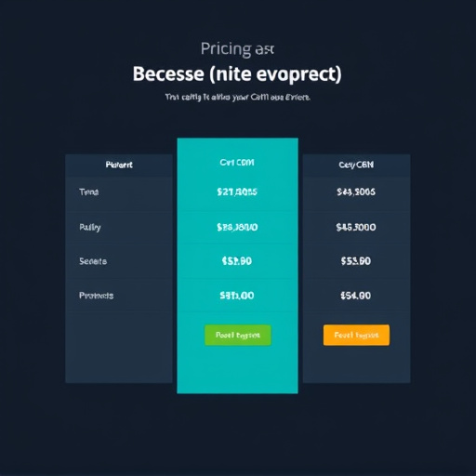This screenshot has width=476, height=476.
Task: Select the 'Sedeits' row label
Action: tap(93, 261)
